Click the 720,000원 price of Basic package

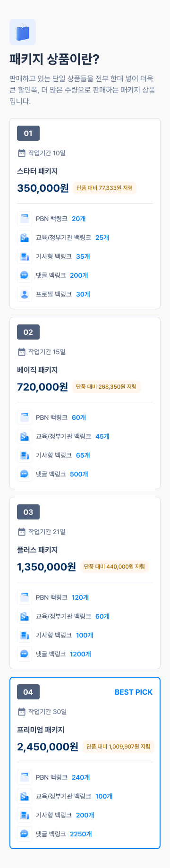click(x=42, y=387)
